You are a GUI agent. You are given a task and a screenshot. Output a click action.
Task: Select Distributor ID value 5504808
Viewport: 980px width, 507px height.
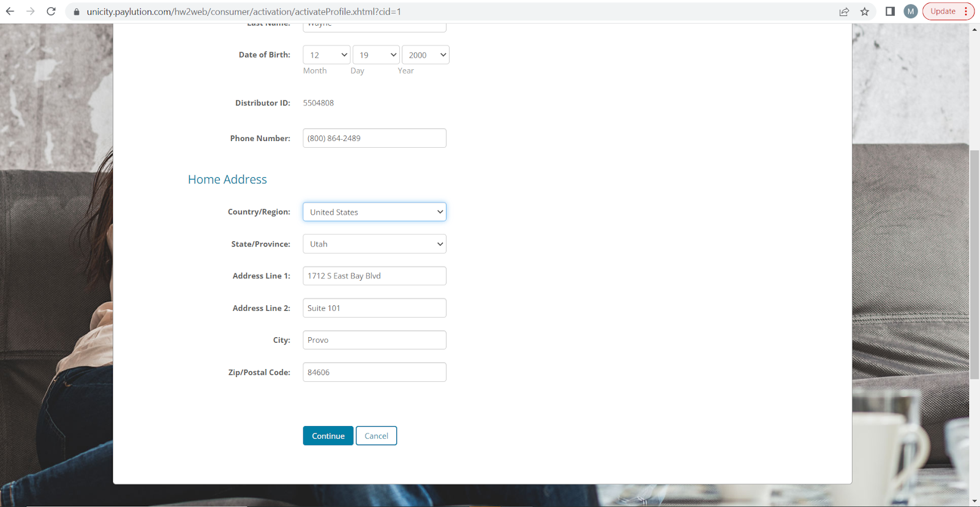(318, 103)
